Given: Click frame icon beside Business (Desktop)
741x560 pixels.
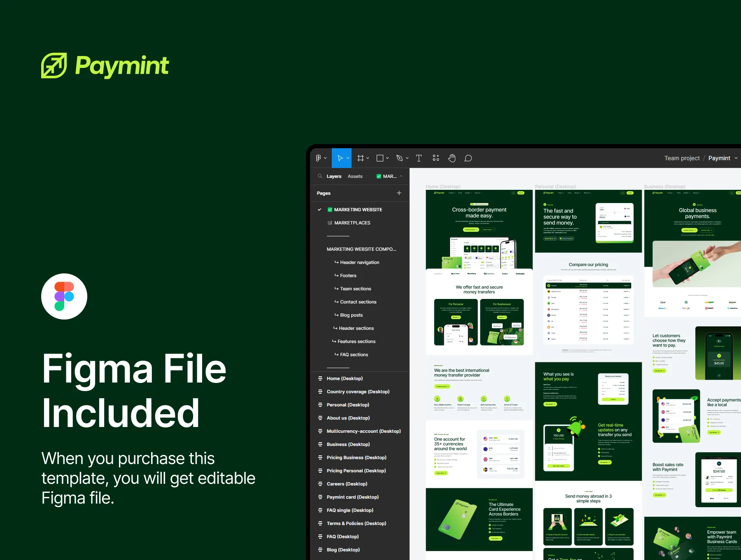Looking at the screenshot, I should (320, 444).
